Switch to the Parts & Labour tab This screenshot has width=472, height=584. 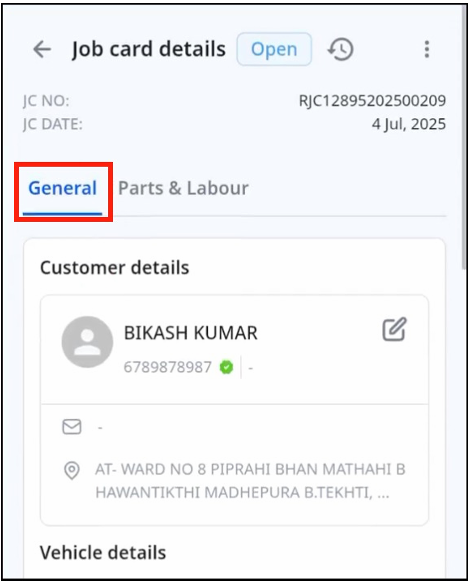click(x=183, y=188)
